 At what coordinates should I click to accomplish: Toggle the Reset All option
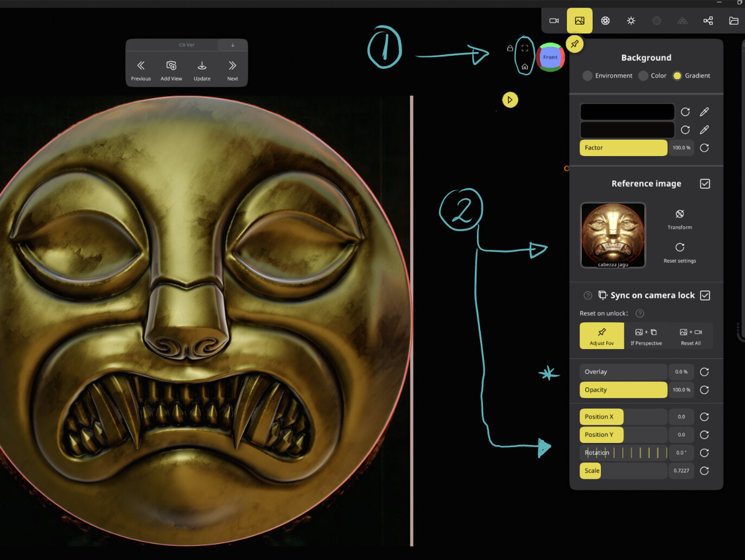click(x=691, y=336)
